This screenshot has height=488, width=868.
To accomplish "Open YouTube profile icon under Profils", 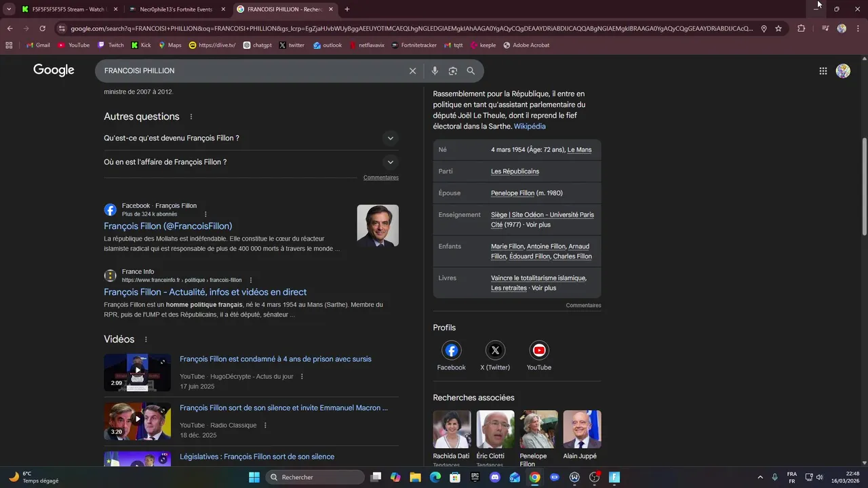I will (x=539, y=350).
